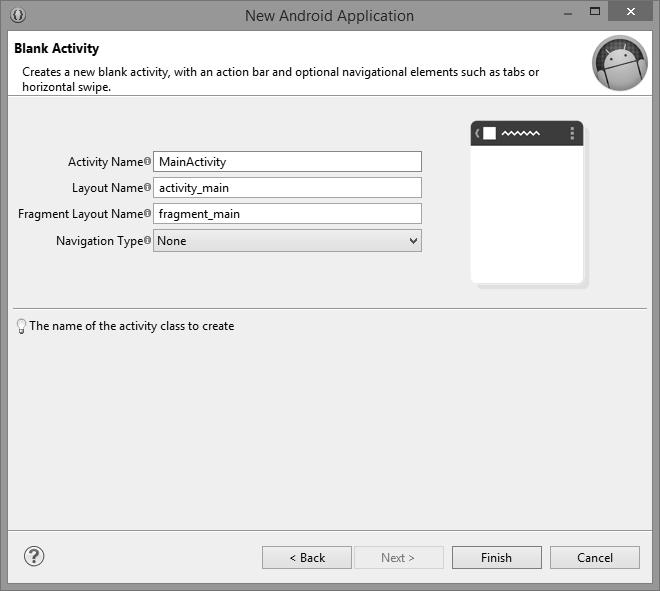The image size is (660, 591).
Task: Click the Layout Name input field
Action: click(x=287, y=188)
